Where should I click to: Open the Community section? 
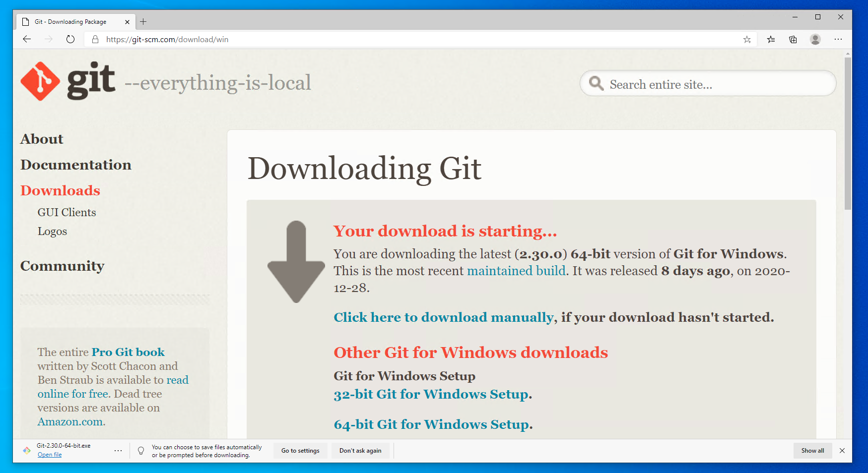62,266
